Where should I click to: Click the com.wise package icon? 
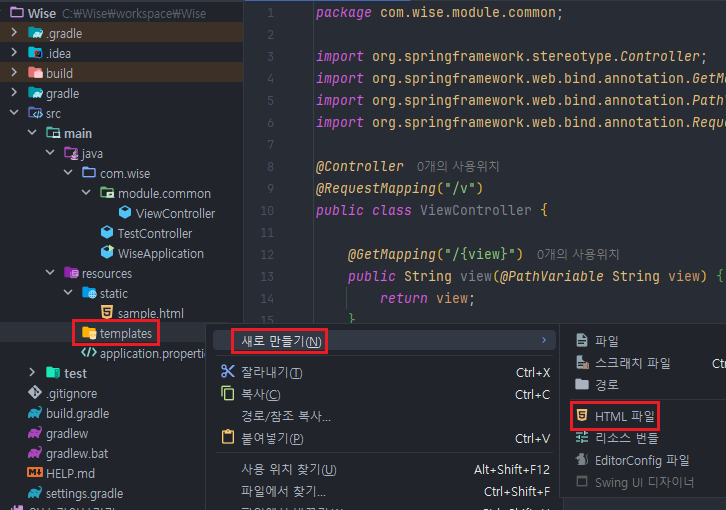tap(89, 173)
